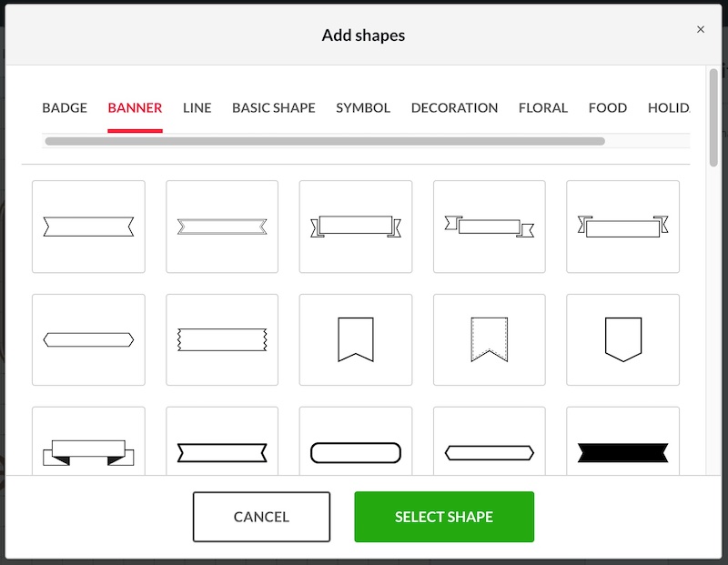Select the thin hexagonal label in second row
The height and width of the screenshot is (565, 728).
(88, 339)
